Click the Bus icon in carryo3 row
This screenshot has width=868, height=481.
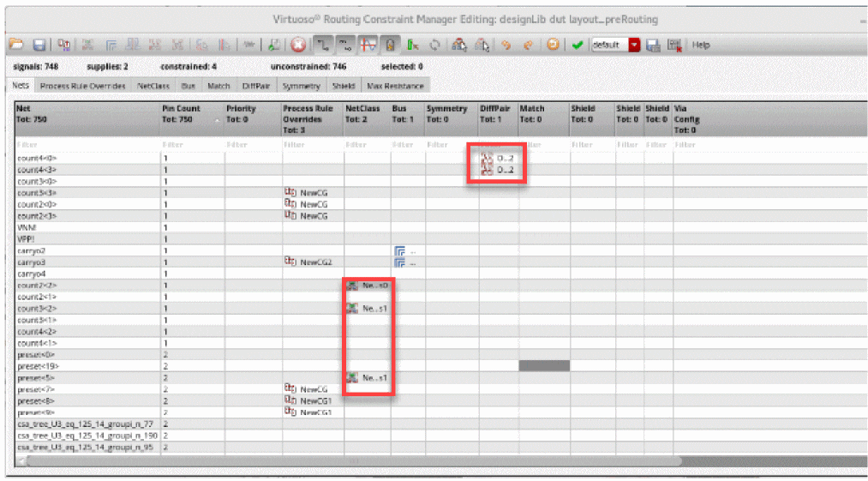point(399,262)
